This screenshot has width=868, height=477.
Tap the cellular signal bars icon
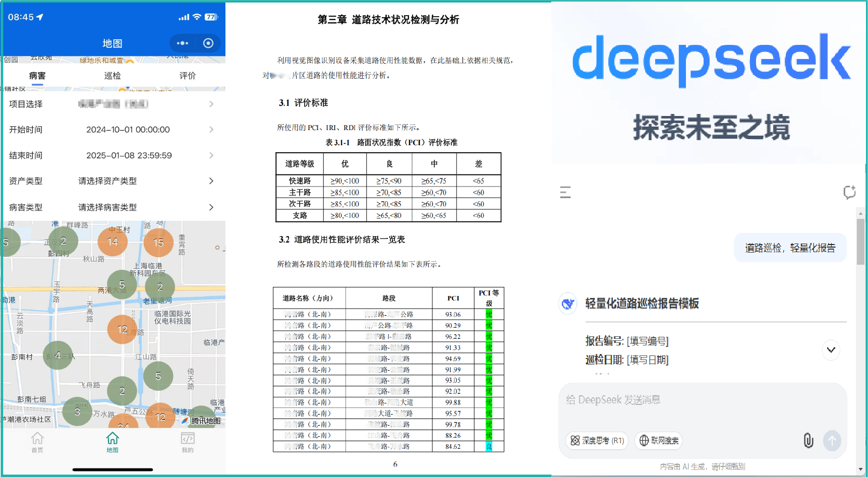pos(184,17)
